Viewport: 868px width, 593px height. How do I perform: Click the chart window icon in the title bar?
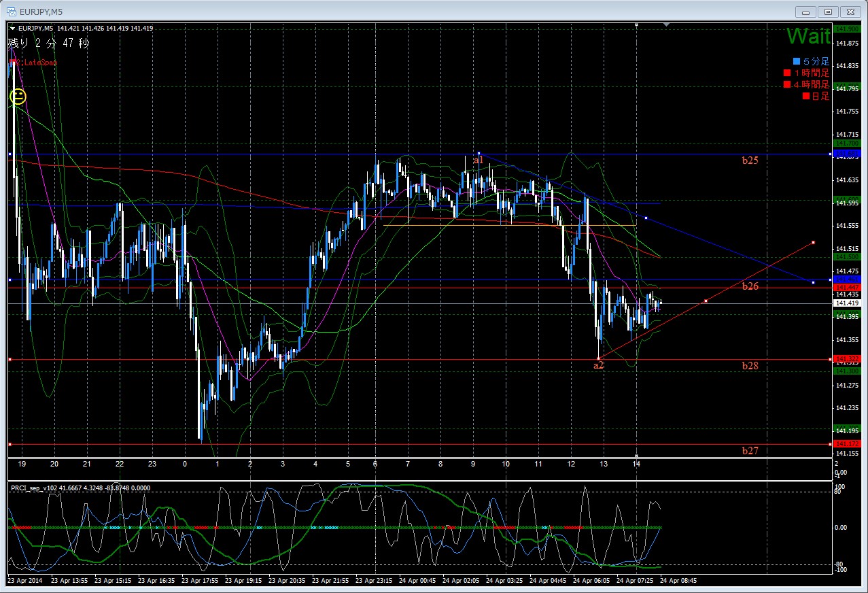pyautogui.click(x=11, y=12)
